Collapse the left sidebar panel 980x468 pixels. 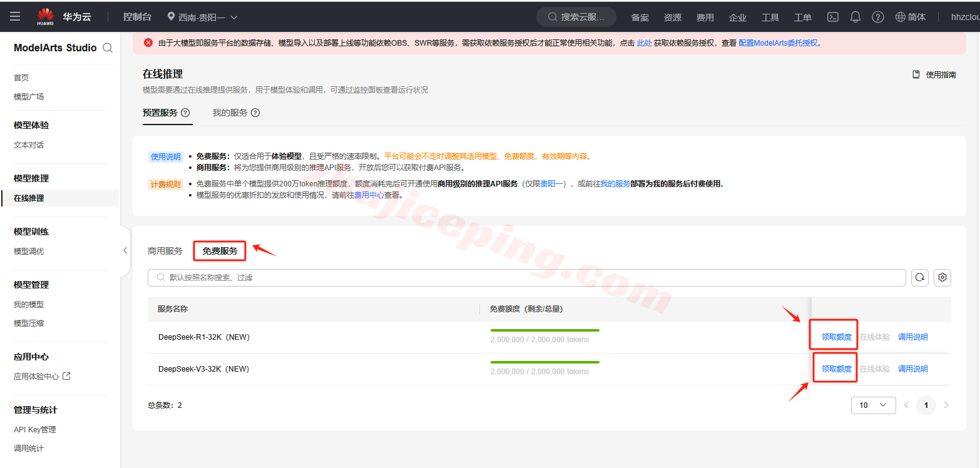tap(125, 250)
